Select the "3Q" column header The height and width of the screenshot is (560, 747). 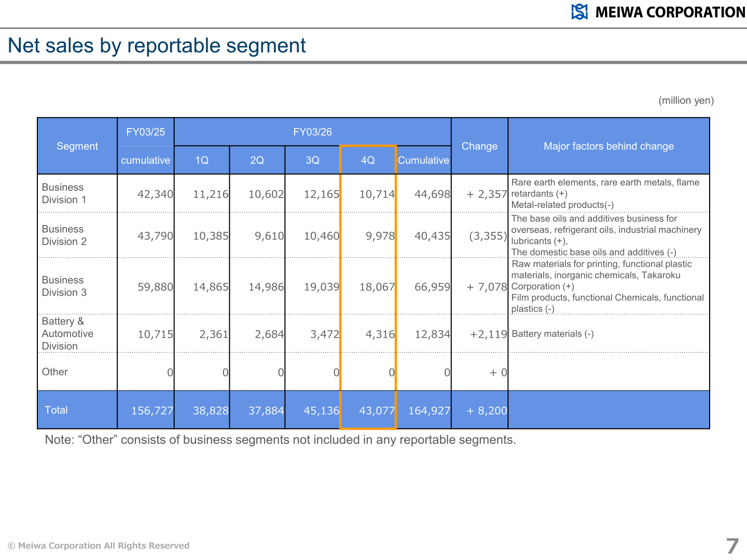point(312,160)
